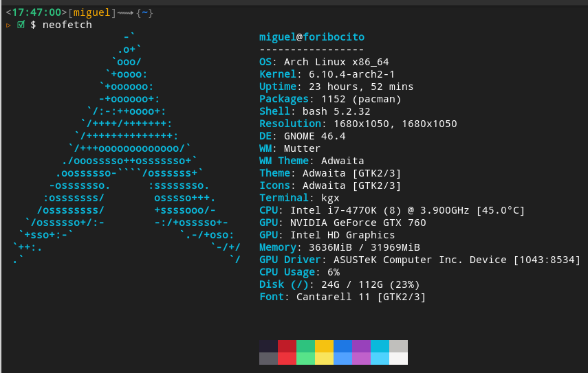Select the Memory line 3636MiB / 31969MiB
This screenshot has height=373, width=588.
point(339,247)
